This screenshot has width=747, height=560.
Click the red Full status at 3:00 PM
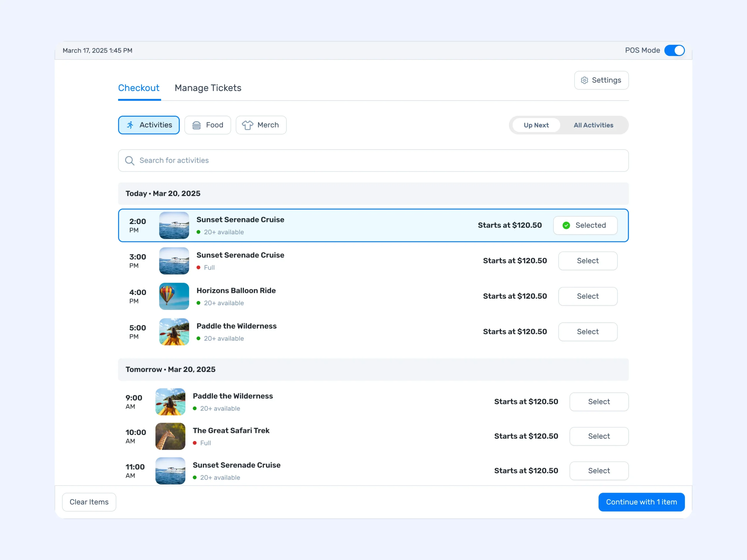(206, 267)
